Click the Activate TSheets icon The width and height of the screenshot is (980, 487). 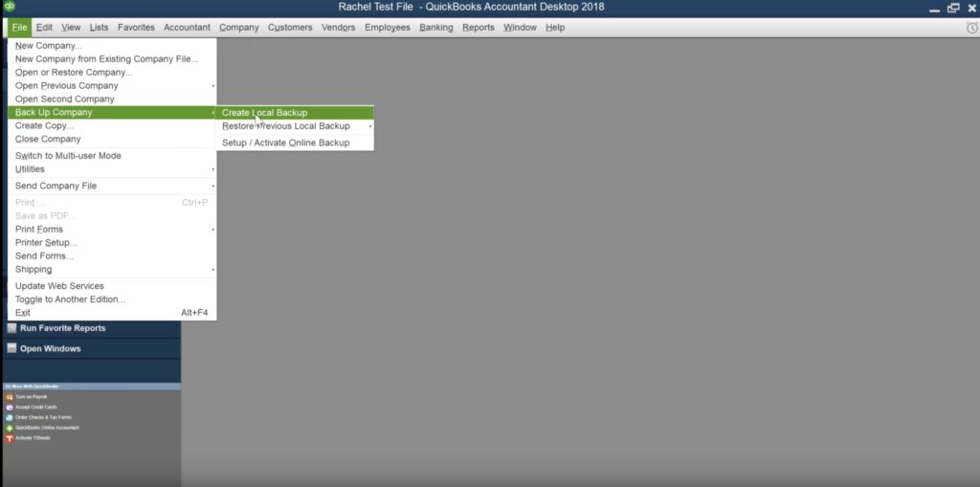10,438
